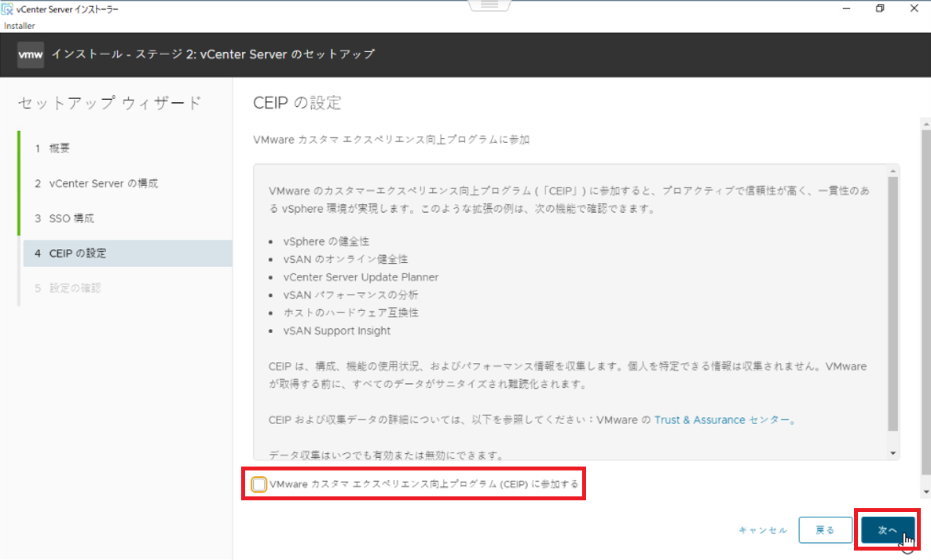Select wizard step 1 概要

tap(126, 148)
